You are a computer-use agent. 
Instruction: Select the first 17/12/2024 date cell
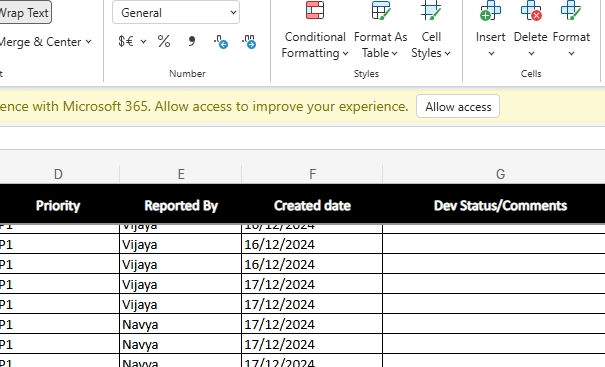(312, 284)
